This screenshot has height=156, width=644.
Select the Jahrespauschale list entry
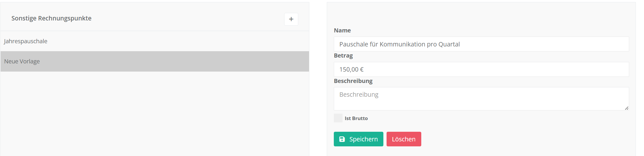[x=26, y=41]
